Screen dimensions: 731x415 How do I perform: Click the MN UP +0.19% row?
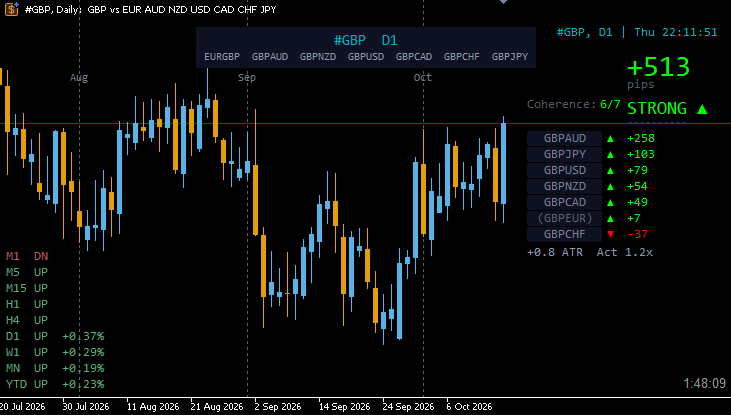[55, 368]
